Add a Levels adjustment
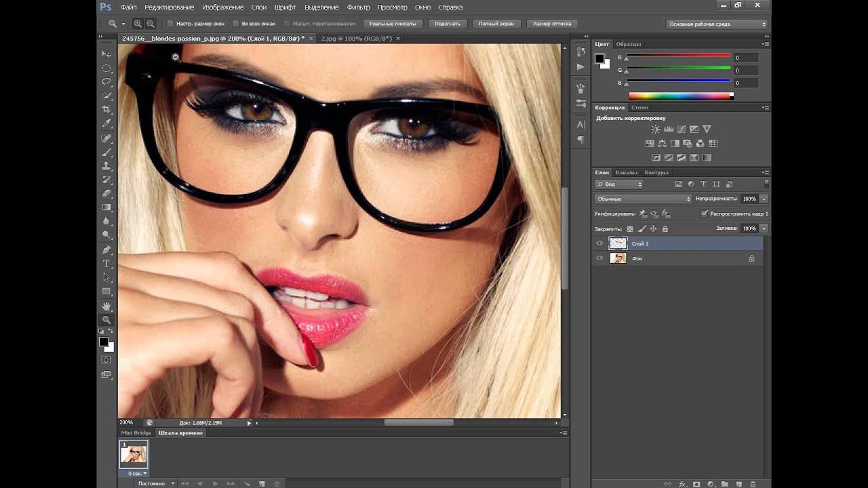This screenshot has width=868, height=488. 668,129
